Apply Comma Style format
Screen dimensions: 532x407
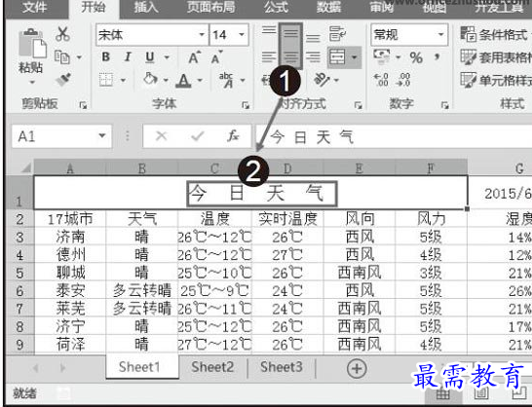(x=437, y=56)
